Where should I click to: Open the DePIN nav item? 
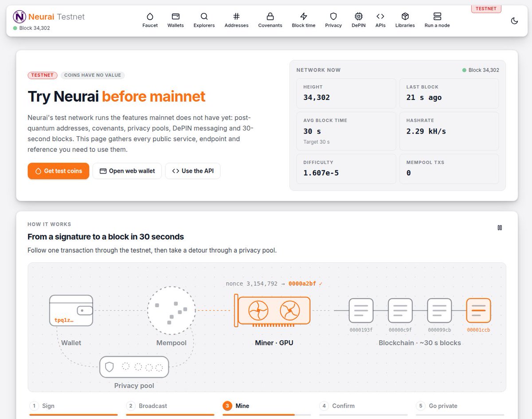[359, 20]
